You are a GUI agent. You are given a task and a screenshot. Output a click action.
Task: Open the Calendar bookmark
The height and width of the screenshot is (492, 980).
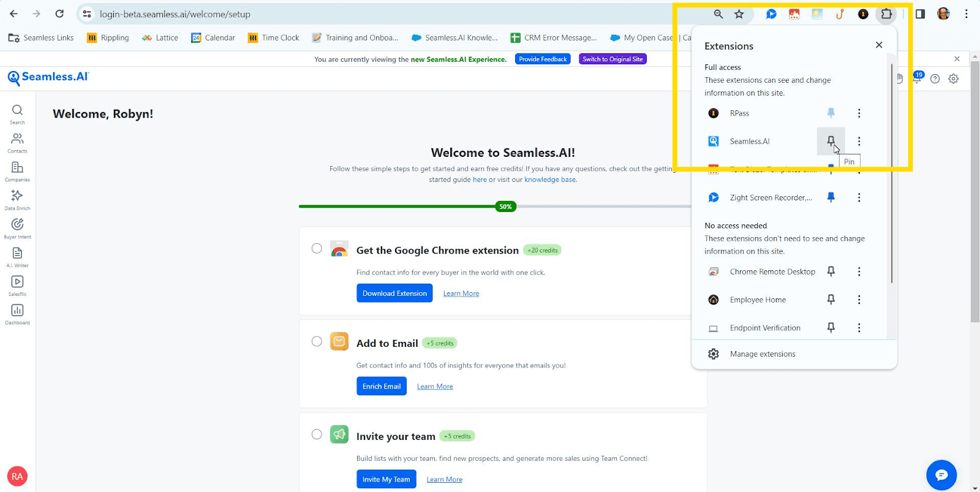(213, 37)
